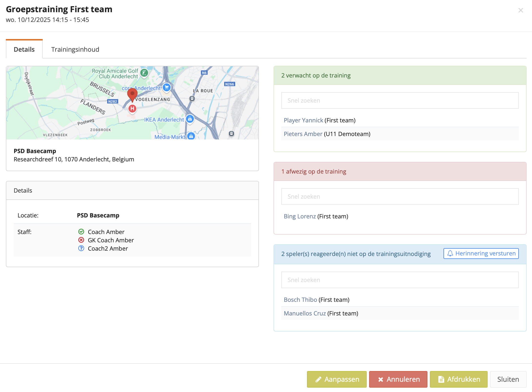Click the red location pin on the map

(x=132, y=94)
